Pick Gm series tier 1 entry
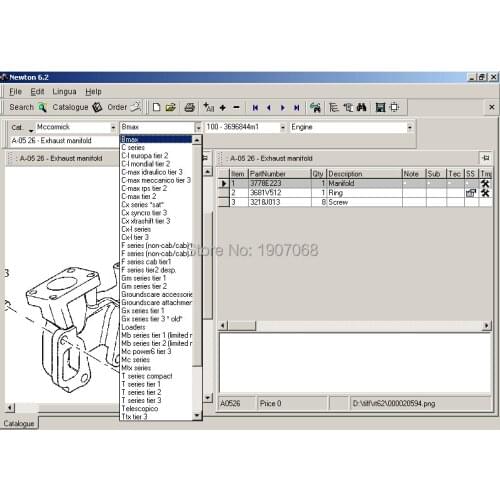Viewport: 500px width, 500px height. point(156,278)
